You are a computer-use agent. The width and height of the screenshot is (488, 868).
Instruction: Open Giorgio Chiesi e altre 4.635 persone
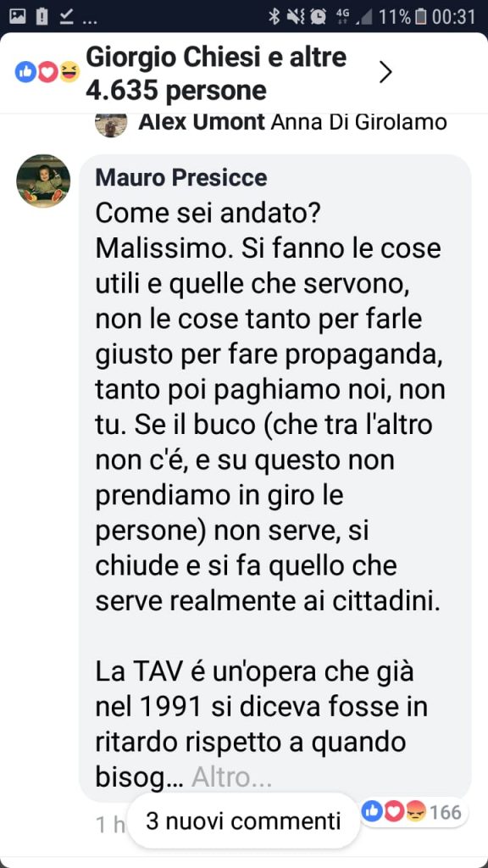[x=216, y=74]
